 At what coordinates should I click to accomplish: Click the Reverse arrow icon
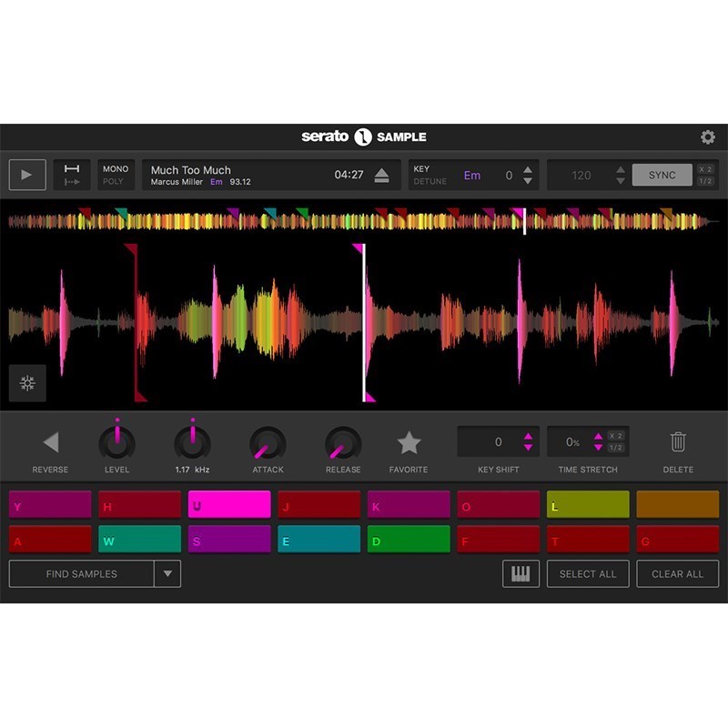[50, 443]
